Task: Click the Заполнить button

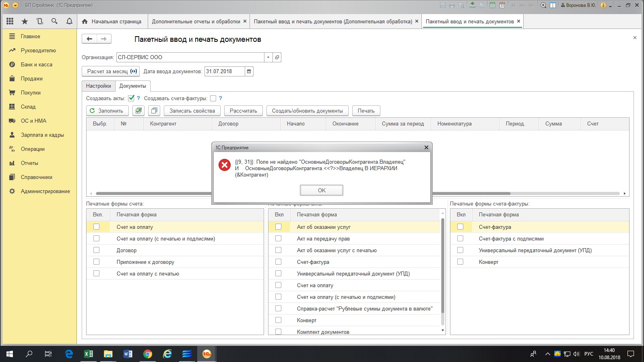Action: [x=107, y=111]
